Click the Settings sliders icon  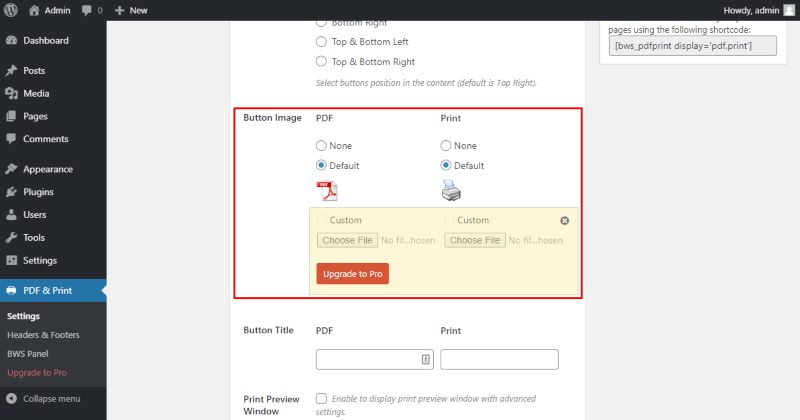(x=11, y=260)
